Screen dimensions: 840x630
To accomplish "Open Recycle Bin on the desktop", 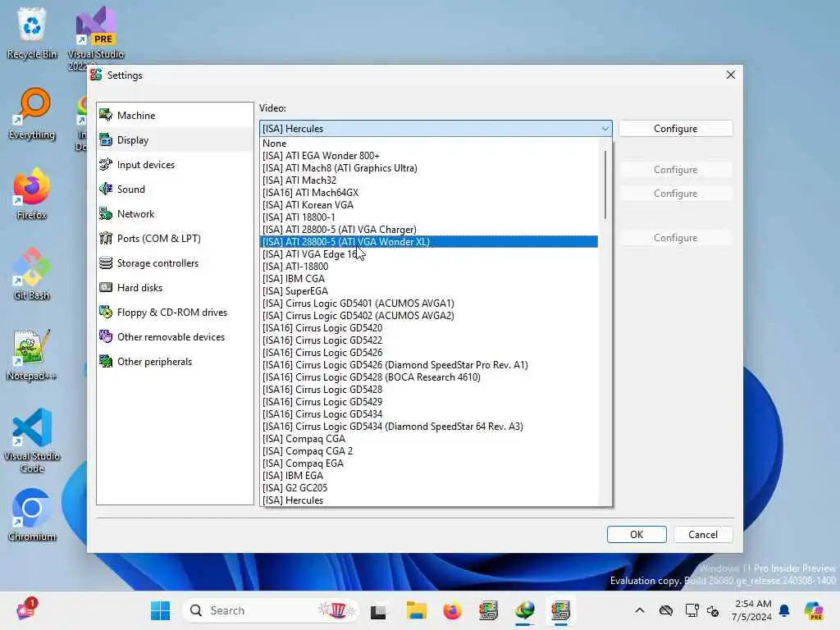I will tap(32, 33).
